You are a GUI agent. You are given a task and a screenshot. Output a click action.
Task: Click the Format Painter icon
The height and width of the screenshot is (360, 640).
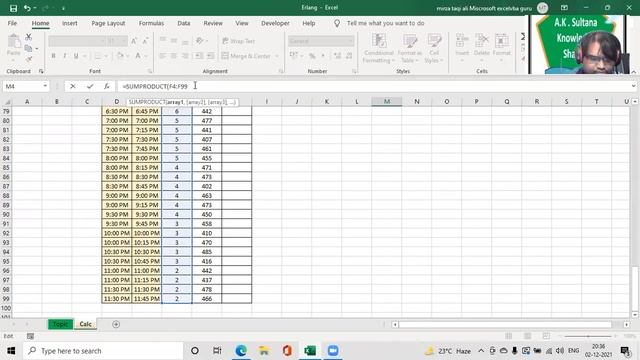tap(29, 60)
